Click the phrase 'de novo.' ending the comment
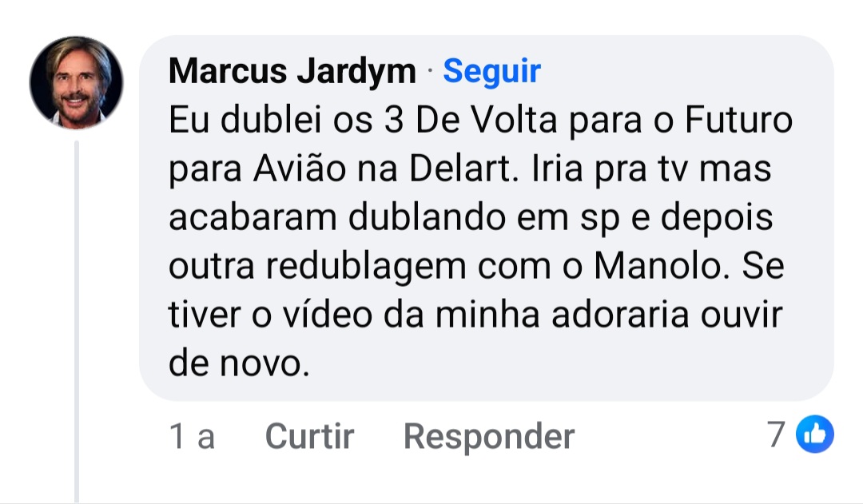This screenshot has height=504, width=863. pyautogui.click(x=240, y=364)
